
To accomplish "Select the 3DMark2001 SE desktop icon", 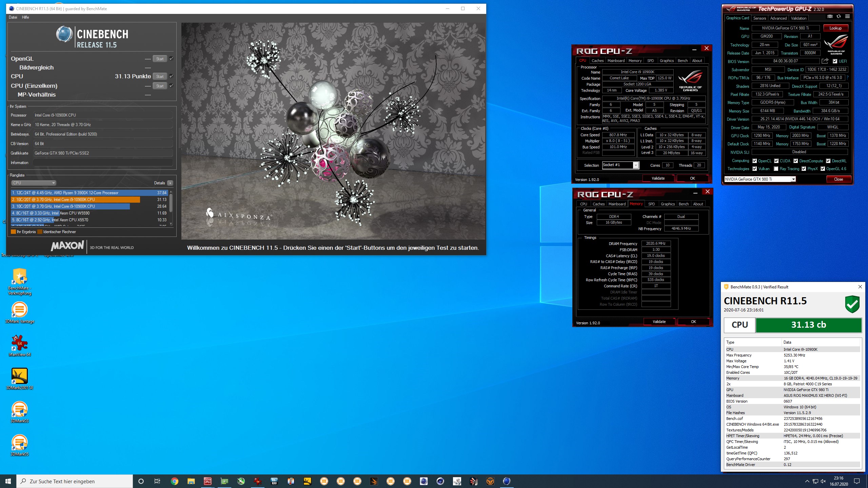I will click(x=20, y=379).
